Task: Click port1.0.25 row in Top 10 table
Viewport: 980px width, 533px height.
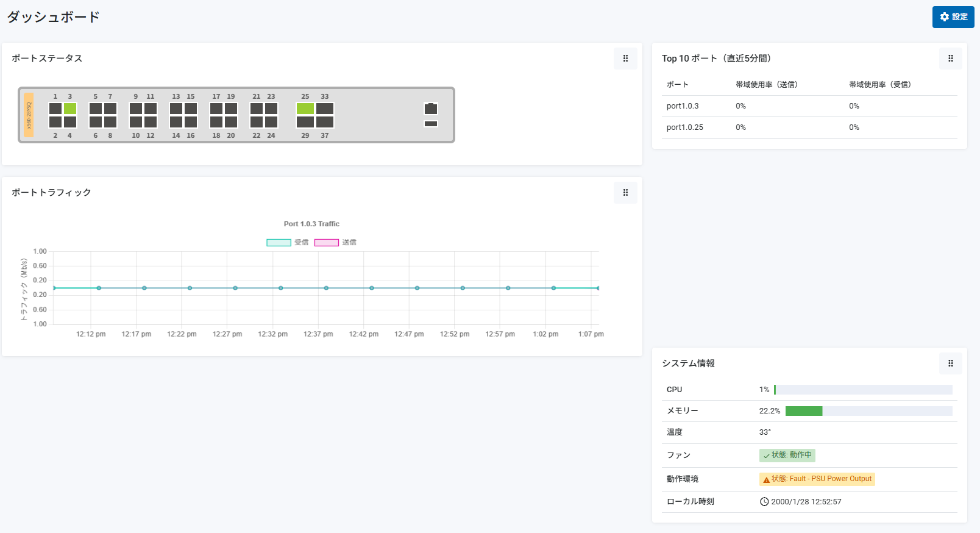Action: [x=684, y=127]
